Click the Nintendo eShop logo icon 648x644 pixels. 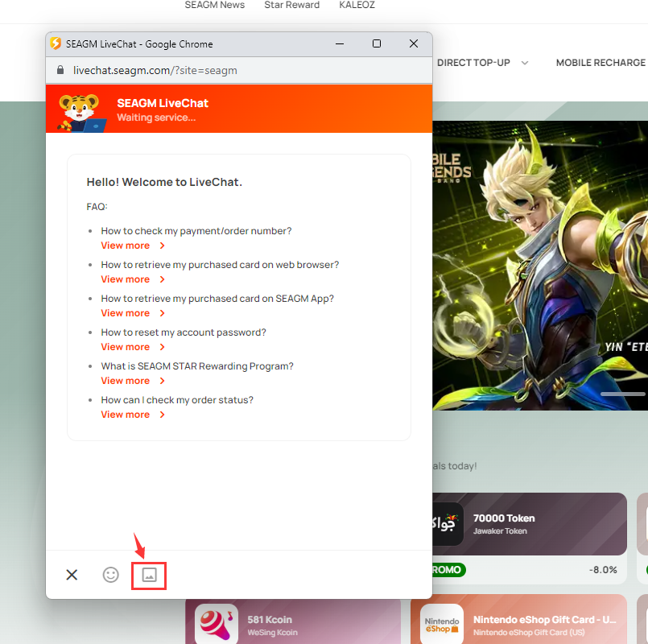click(x=442, y=624)
